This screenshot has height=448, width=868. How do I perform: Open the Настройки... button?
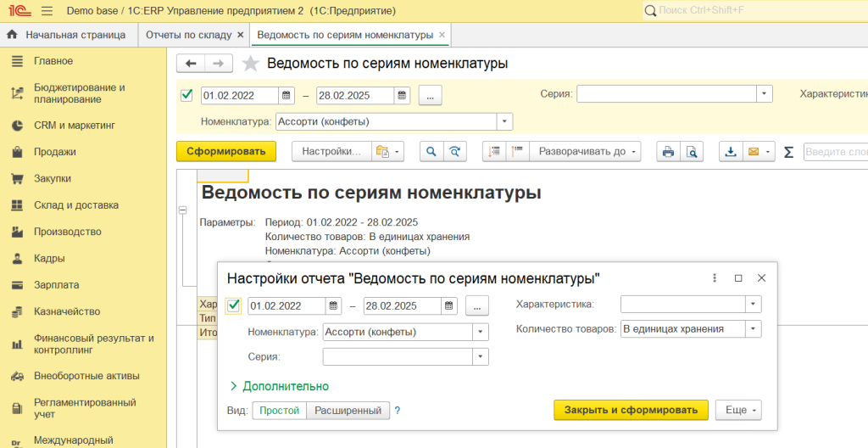pos(331,151)
